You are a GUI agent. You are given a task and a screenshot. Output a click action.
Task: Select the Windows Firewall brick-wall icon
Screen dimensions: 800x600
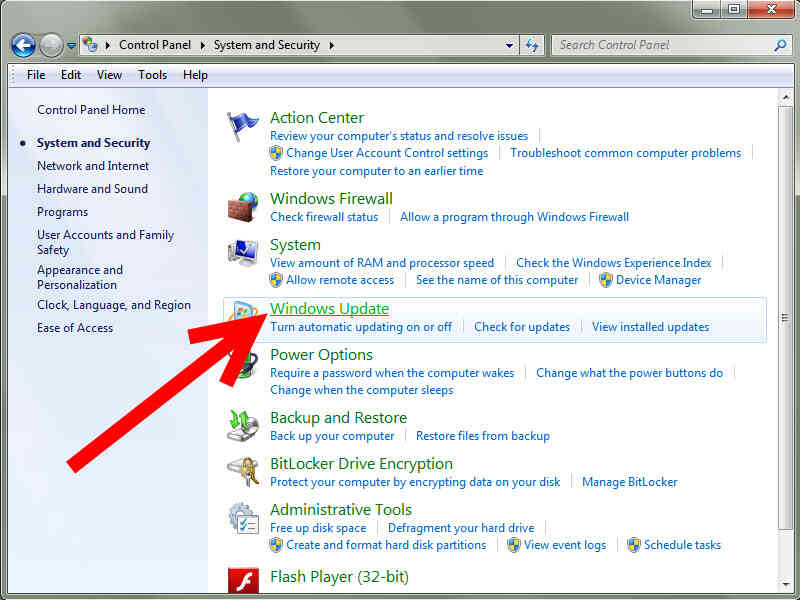(243, 206)
